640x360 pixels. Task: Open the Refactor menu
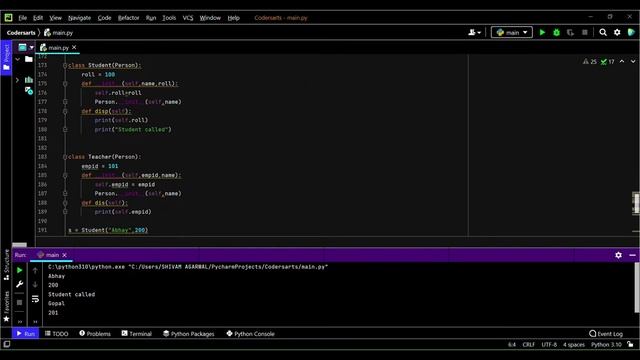pos(128,18)
